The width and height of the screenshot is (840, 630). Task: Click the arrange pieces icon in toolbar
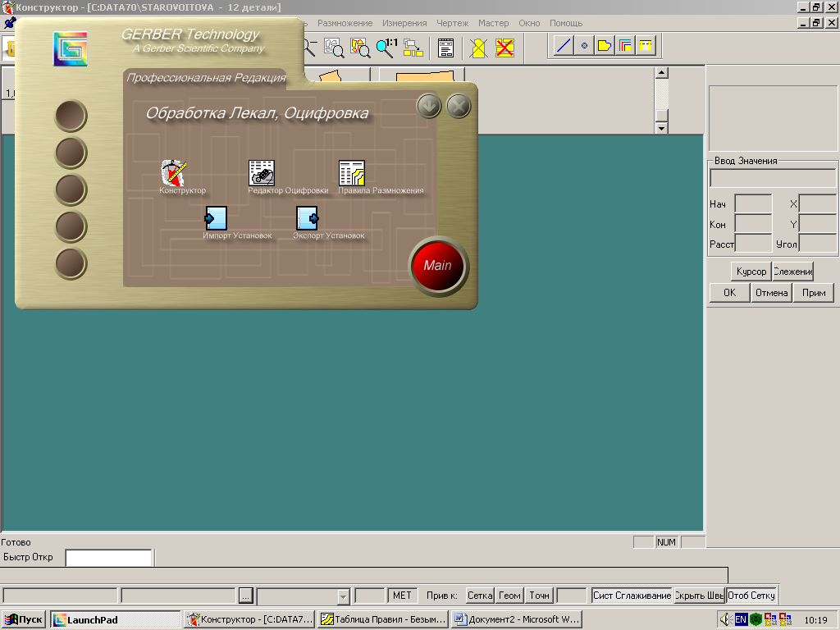pos(413,48)
